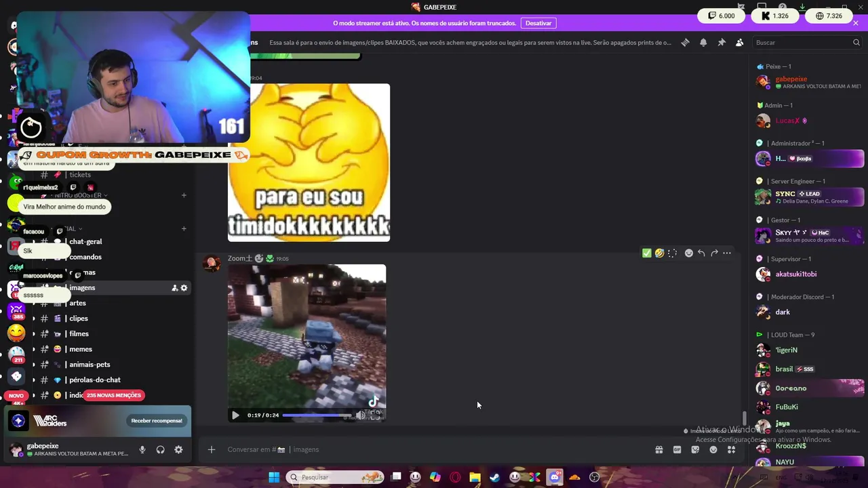This screenshot has height=488, width=868.
Task: Open Opera GX from the taskbar
Action: tap(455, 477)
